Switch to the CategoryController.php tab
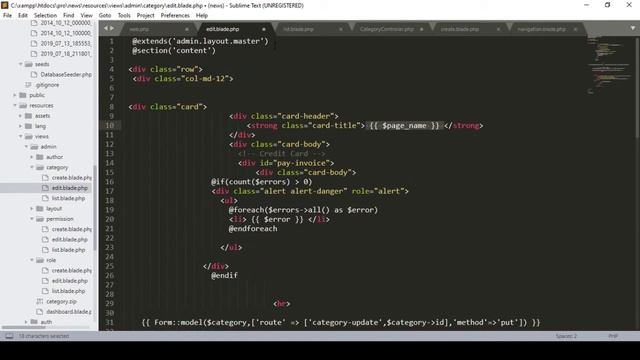 click(x=387, y=29)
